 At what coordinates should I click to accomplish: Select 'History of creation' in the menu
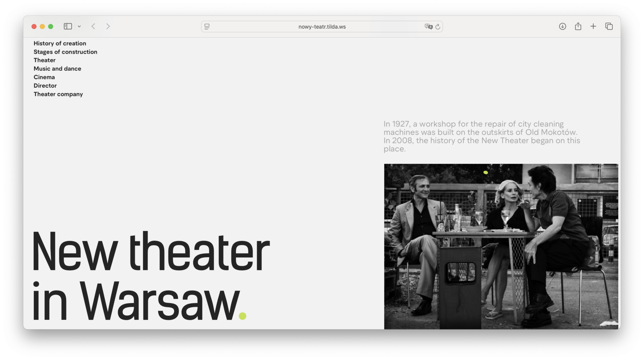[60, 43]
